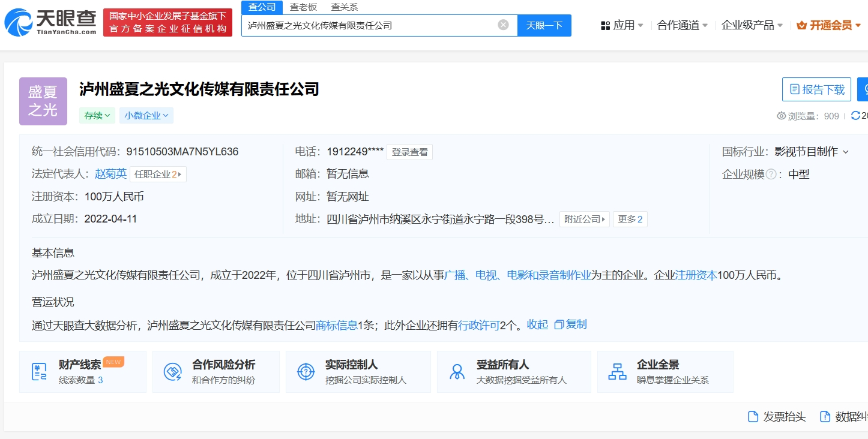
Task: Click the 应用 grid icon
Action: pos(604,25)
